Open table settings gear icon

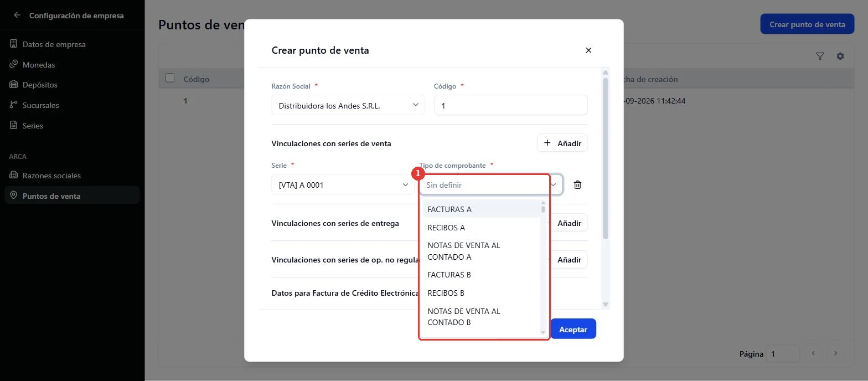[840, 56]
